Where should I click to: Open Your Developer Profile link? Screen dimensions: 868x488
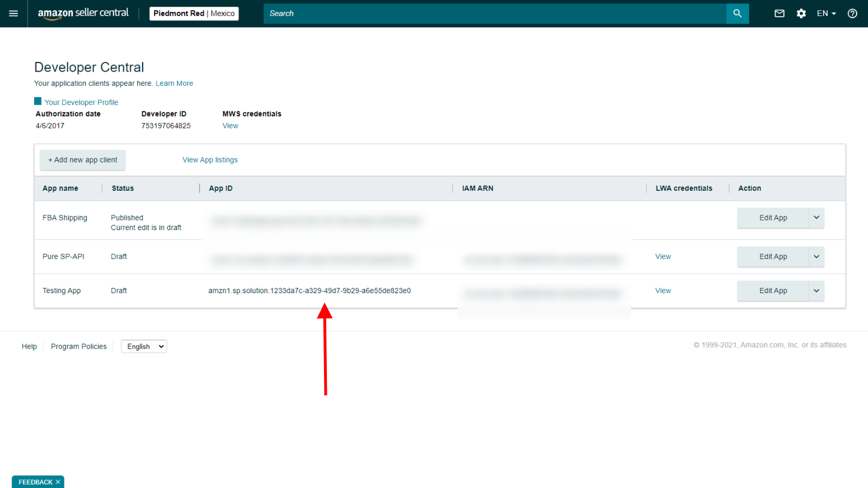[81, 102]
